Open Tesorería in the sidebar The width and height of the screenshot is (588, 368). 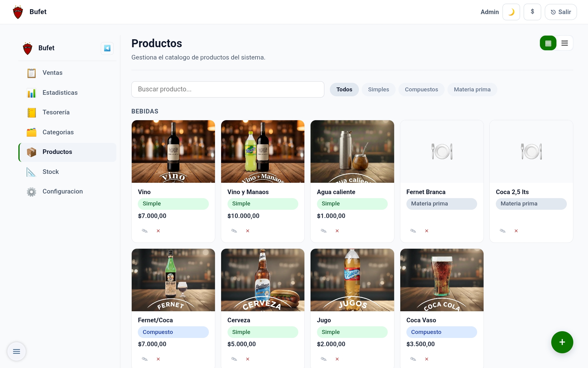tap(67, 113)
